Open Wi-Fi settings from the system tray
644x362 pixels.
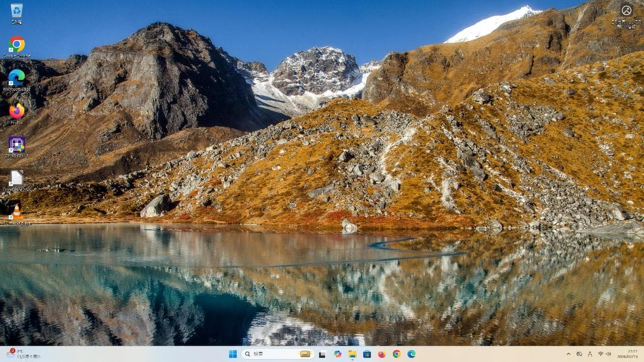coord(600,354)
